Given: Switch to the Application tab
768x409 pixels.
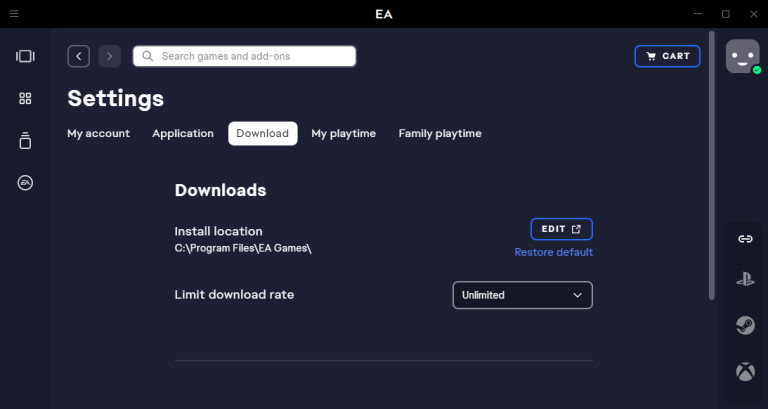Looking at the screenshot, I should pos(183,133).
